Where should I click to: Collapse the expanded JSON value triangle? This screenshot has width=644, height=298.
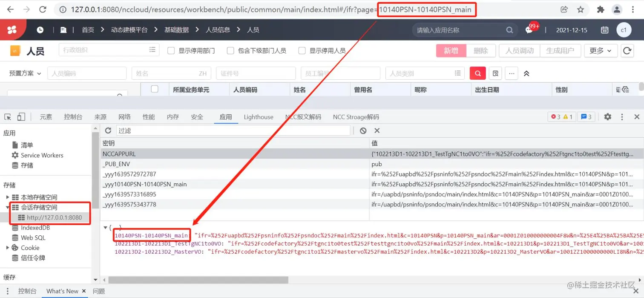(105, 227)
